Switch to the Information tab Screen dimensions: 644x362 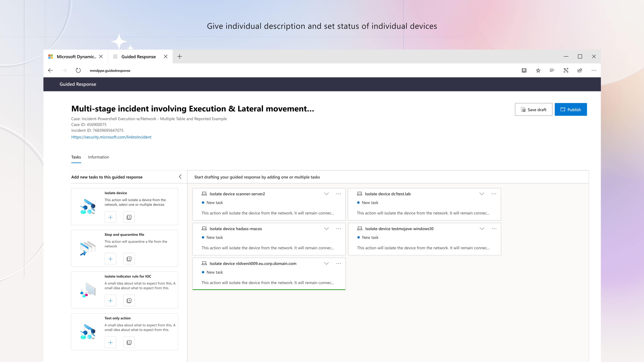coord(99,157)
